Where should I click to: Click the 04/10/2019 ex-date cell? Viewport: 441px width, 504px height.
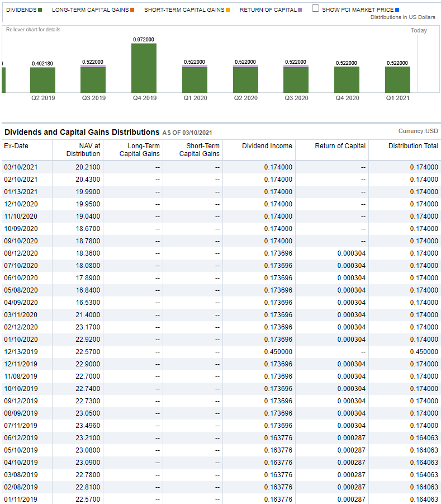point(21,463)
